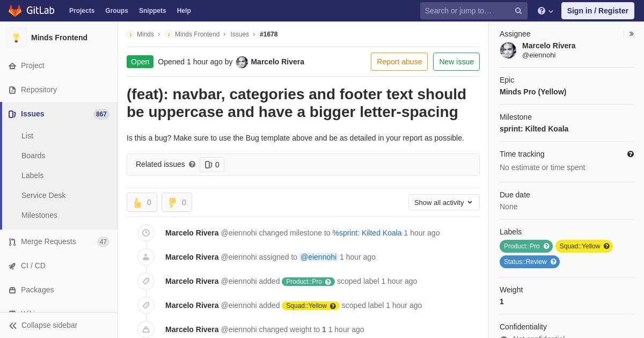Click help icon on sidebar Product::Pro label

[546, 246]
